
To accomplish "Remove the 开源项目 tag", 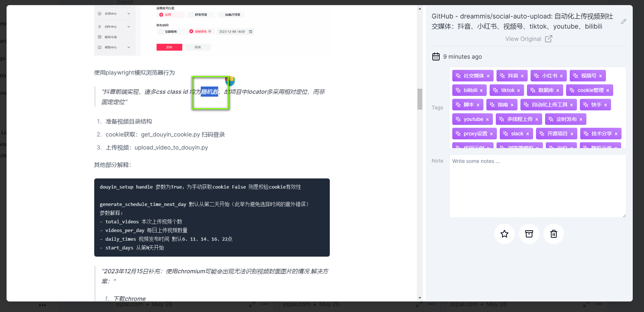I will point(572,134).
